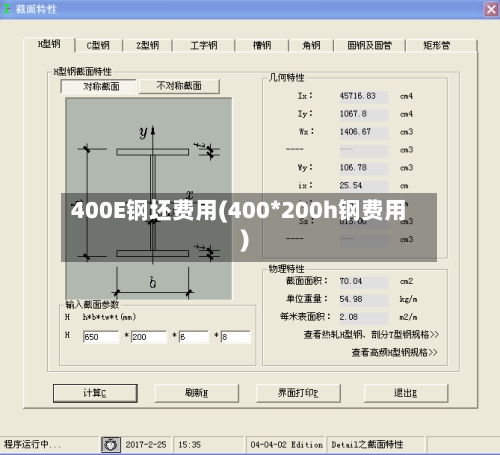Click the app icon in title bar
This screenshot has height=455, width=500.
coord(7,9)
